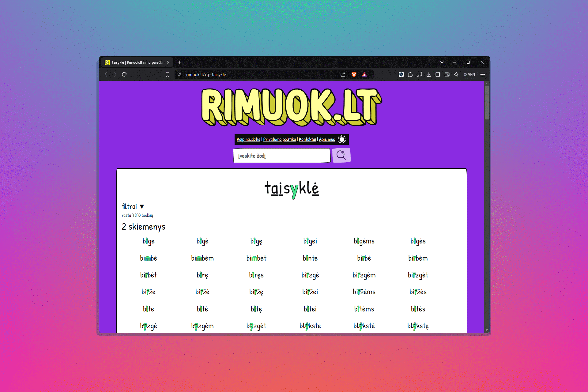Click the word "birzgėm"
The image size is (588, 392).
click(x=364, y=275)
